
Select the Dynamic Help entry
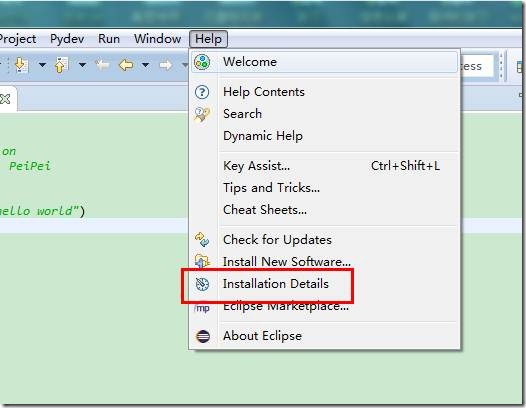[x=324, y=136]
